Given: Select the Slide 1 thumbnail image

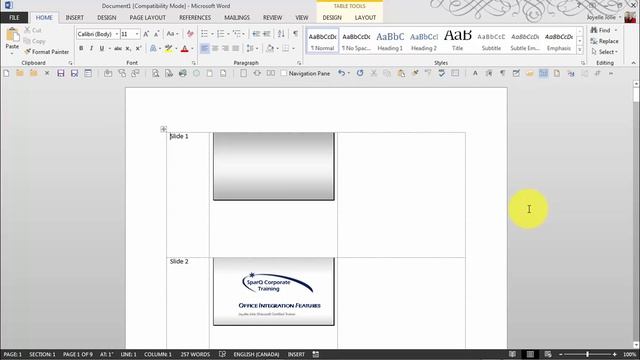Looking at the screenshot, I should tap(273, 167).
